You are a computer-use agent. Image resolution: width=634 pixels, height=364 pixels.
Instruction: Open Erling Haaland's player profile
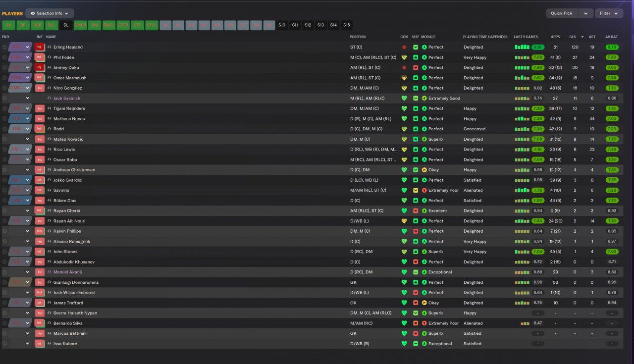[68, 47]
